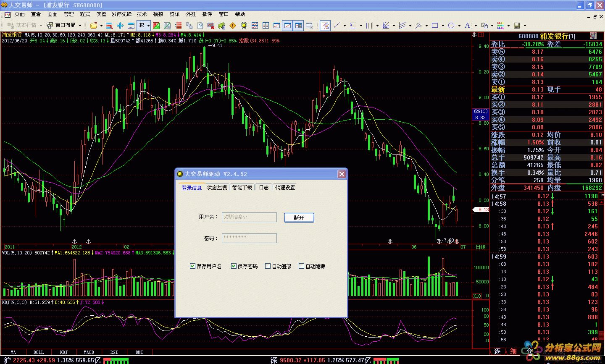Select the trend line drawing tool
Screen dimensions: 605x364
337,26
